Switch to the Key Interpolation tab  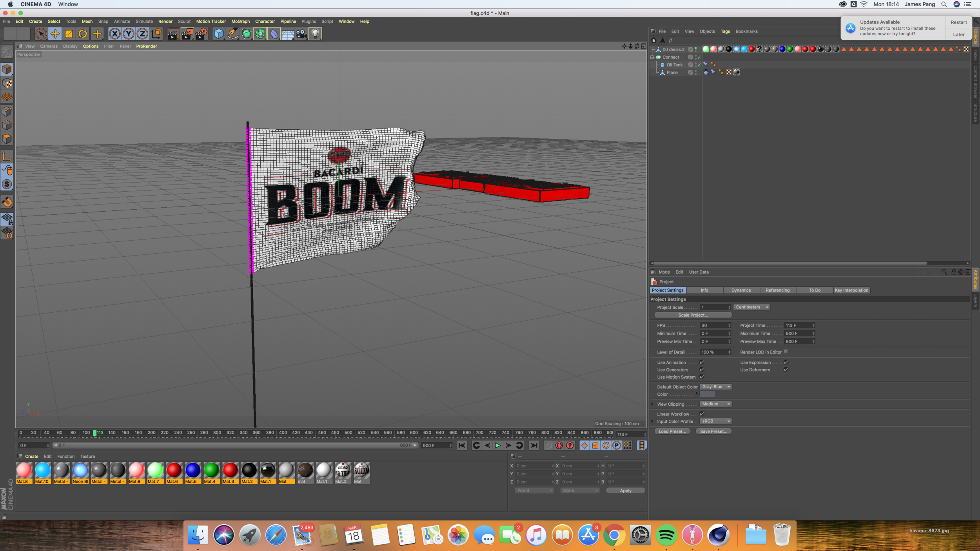coord(851,290)
